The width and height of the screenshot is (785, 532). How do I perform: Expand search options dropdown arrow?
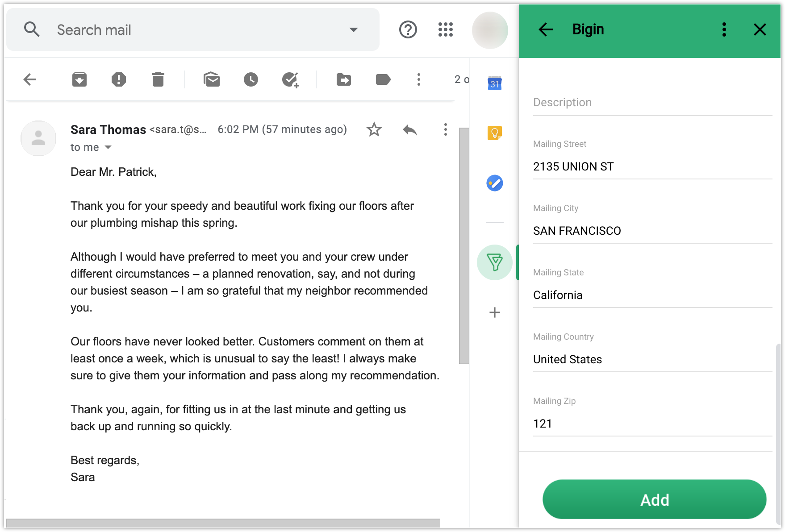click(x=353, y=30)
